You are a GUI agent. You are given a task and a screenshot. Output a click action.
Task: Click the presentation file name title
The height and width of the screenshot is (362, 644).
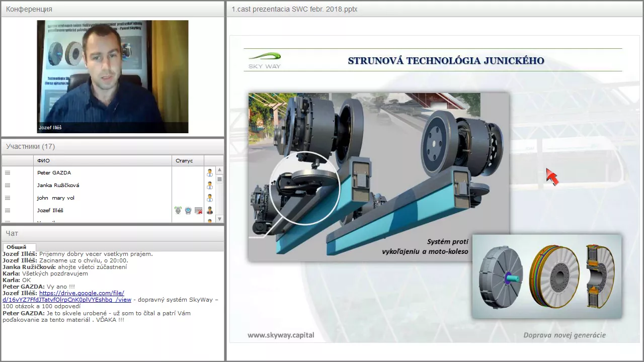(294, 9)
